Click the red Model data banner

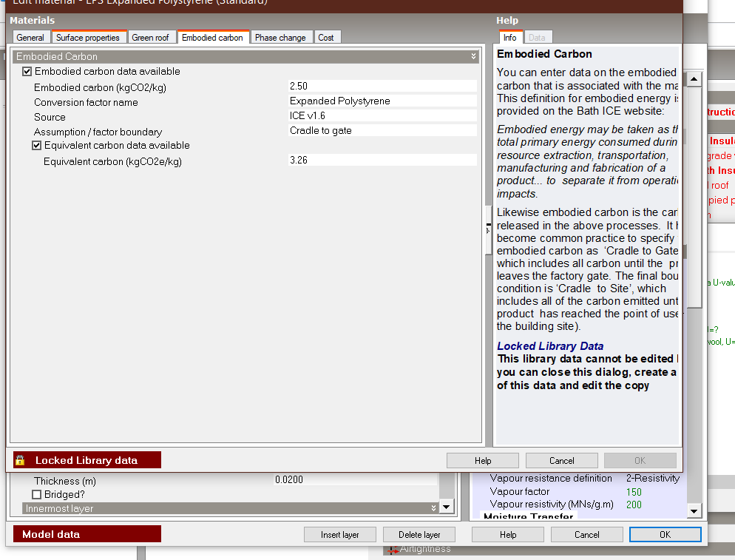pyautogui.click(x=87, y=534)
